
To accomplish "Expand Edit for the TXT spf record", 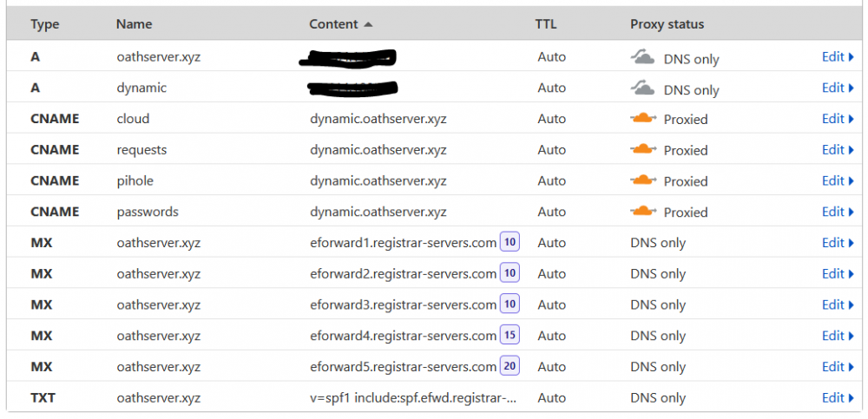I will 838,397.
